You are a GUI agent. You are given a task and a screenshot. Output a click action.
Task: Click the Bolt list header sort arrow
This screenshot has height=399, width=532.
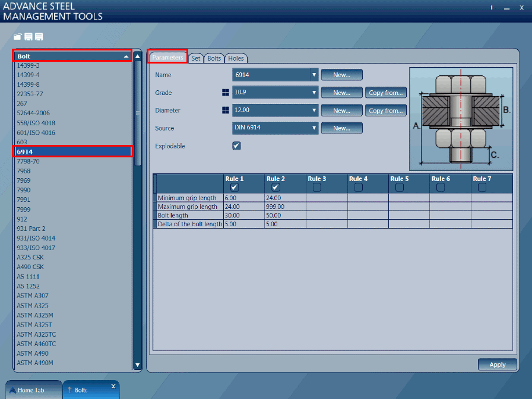126,56
